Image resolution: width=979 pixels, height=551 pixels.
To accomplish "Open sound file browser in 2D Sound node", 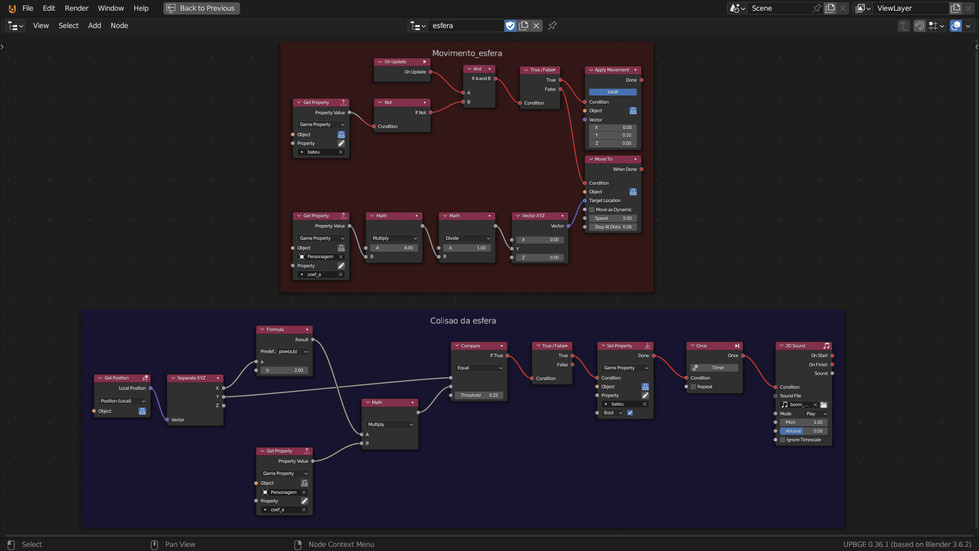I will click(x=824, y=404).
